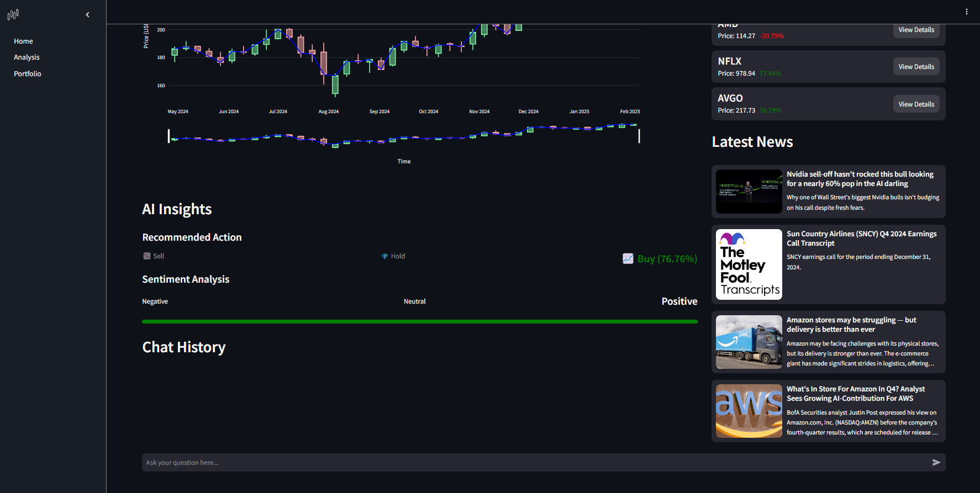980x493 pixels.
Task: Click the left range slider handle
Action: tap(168, 136)
